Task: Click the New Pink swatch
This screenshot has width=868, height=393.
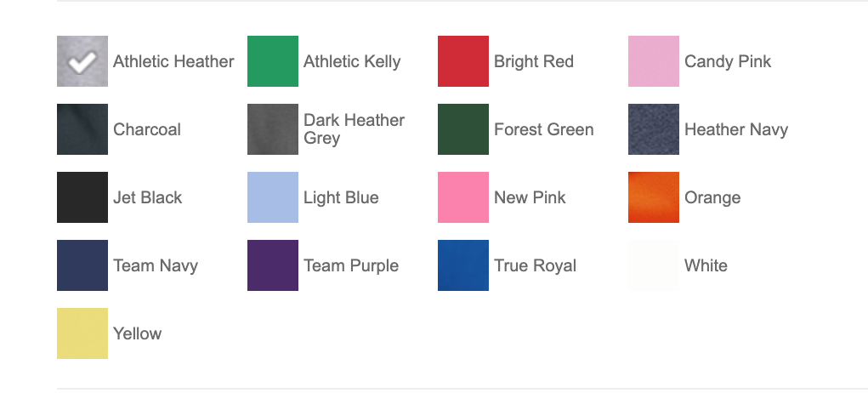Action: click(463, 197)
